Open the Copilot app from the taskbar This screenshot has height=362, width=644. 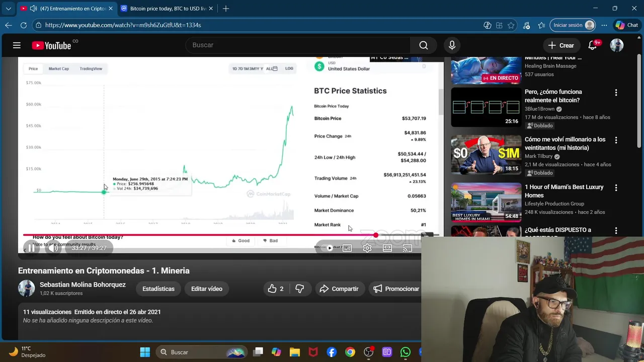click(276, 352)
